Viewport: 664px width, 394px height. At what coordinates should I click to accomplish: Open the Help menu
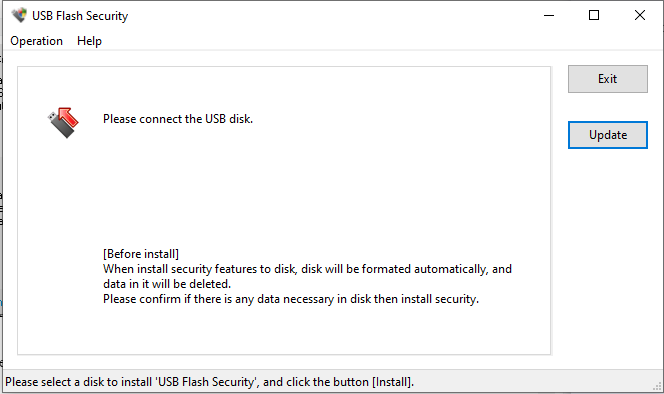click(x=89, y=41)
